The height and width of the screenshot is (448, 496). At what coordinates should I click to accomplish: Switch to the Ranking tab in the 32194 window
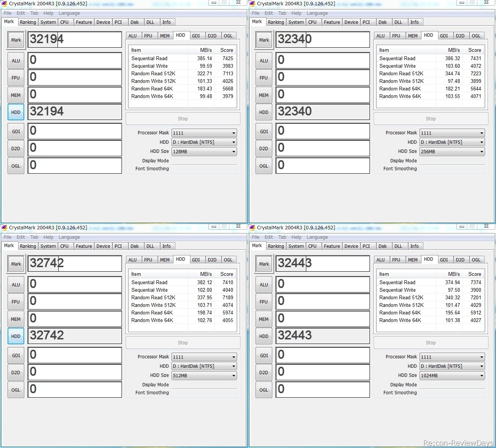point(28,22)
